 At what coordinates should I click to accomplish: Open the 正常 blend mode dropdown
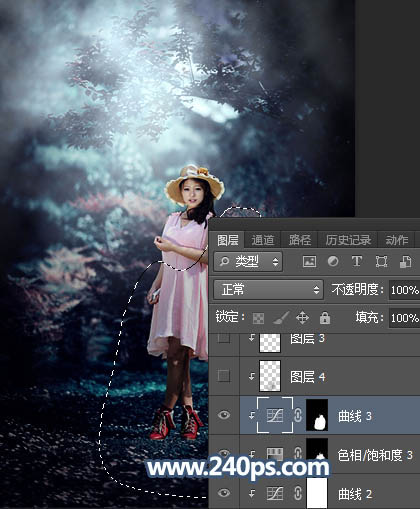click(268, 289)
